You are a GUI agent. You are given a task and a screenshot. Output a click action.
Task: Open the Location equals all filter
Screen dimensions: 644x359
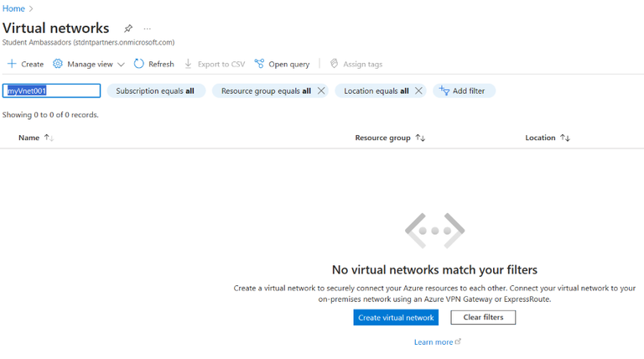point(377,91)
